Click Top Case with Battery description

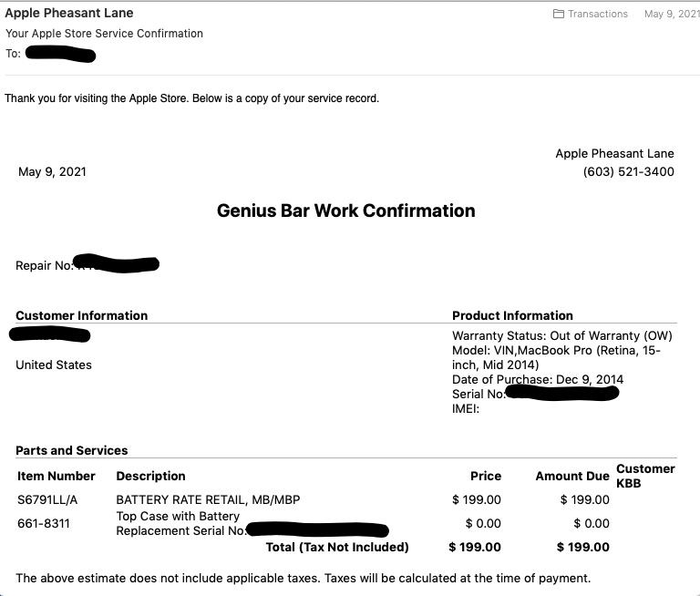click(x=178, y=517)
